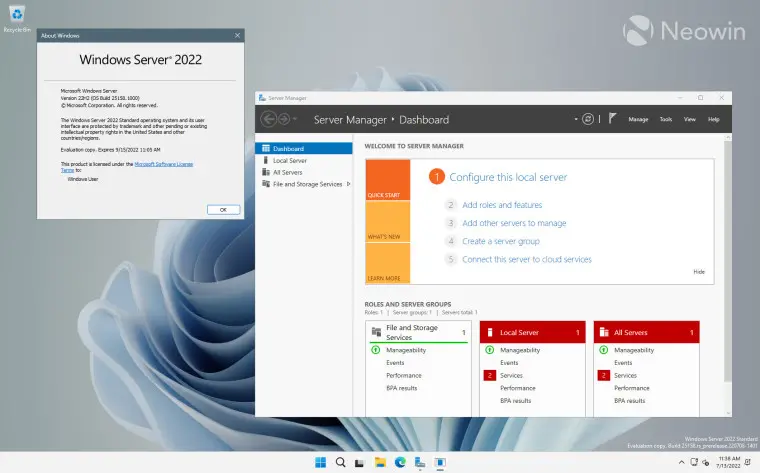Launch Microsoft Edge from the taskbar
The image size is (760, 473).
pos(400,462)
